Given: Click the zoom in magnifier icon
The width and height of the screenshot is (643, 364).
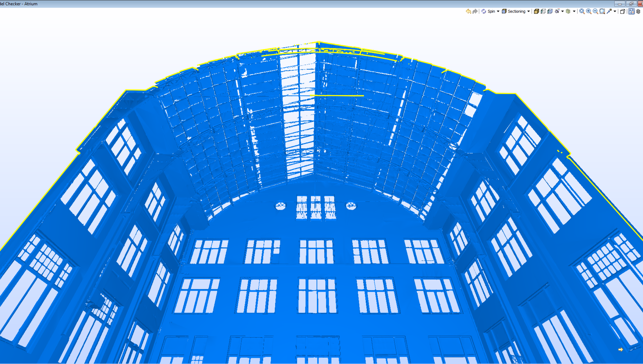Looking at the screenshot, I should (x=589, y=11).
